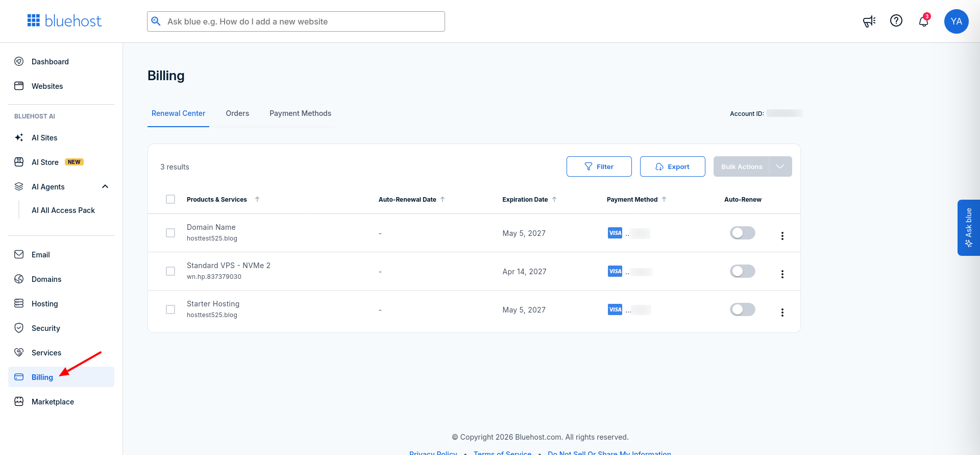The width and height of the screenshot is (980, 455).
Task: Click the Account ID label
Action: (x=747, y=114)
